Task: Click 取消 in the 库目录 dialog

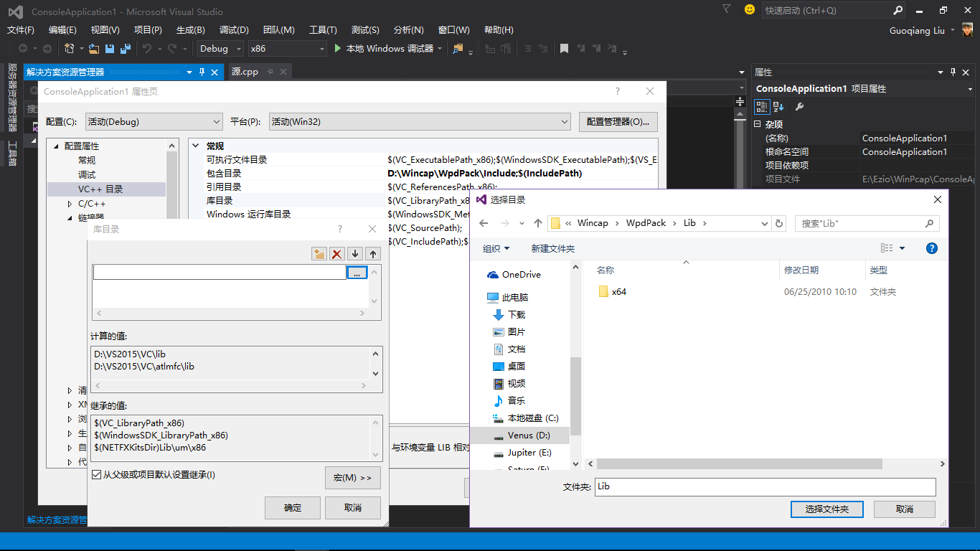Action: point(353,508)
